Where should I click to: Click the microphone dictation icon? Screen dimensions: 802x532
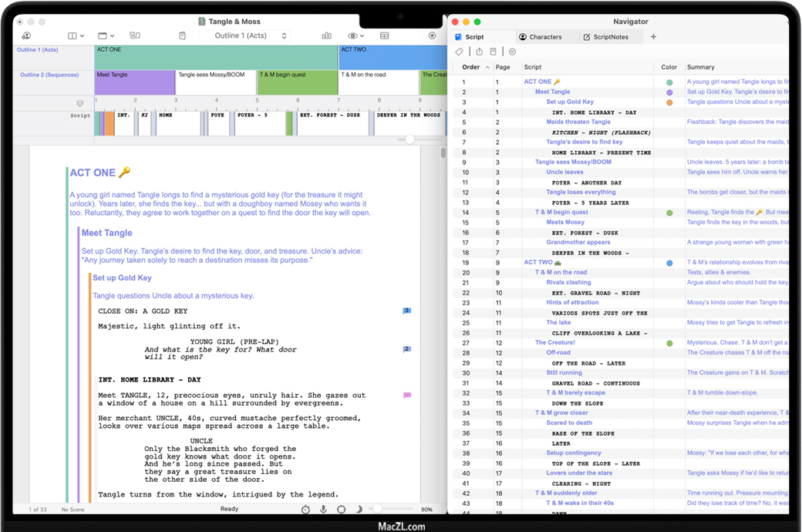[323, 509]
